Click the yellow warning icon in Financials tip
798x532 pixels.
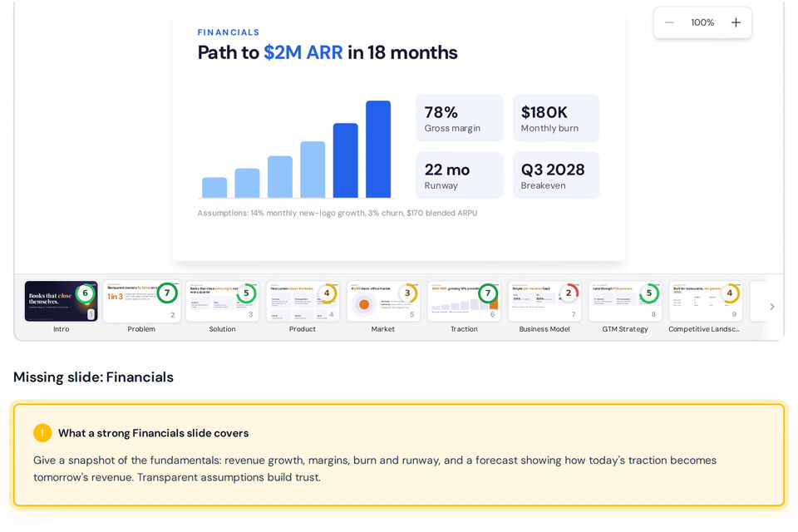click(x=42, y=433)
